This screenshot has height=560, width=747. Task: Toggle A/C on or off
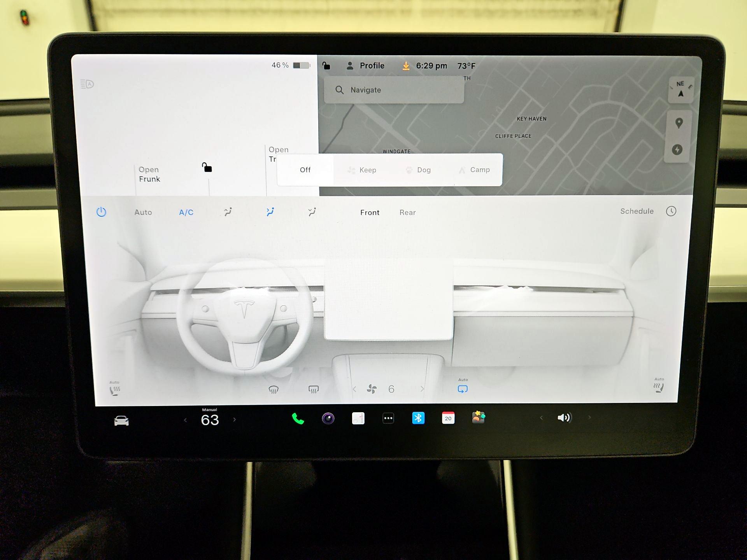(186, 212)
